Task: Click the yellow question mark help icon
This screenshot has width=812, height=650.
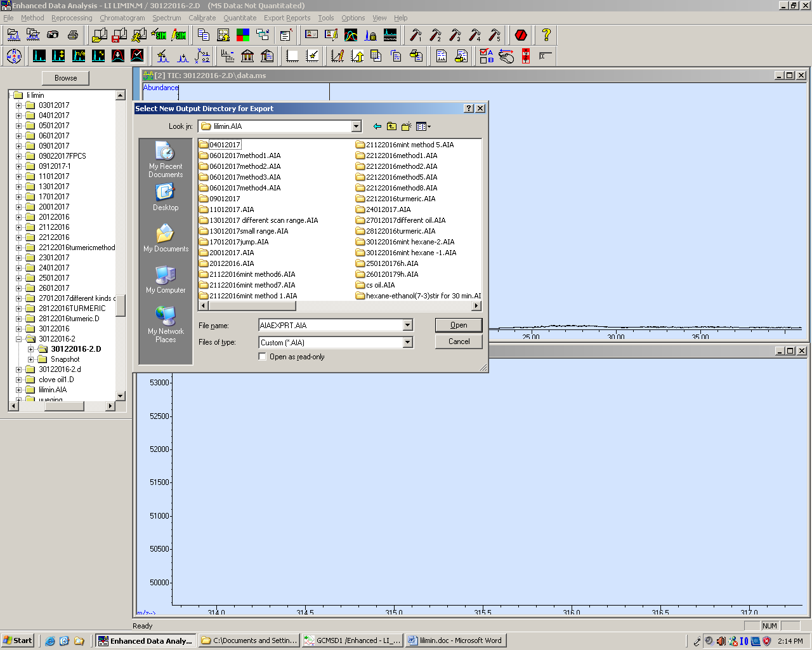Action: point(546,35)
